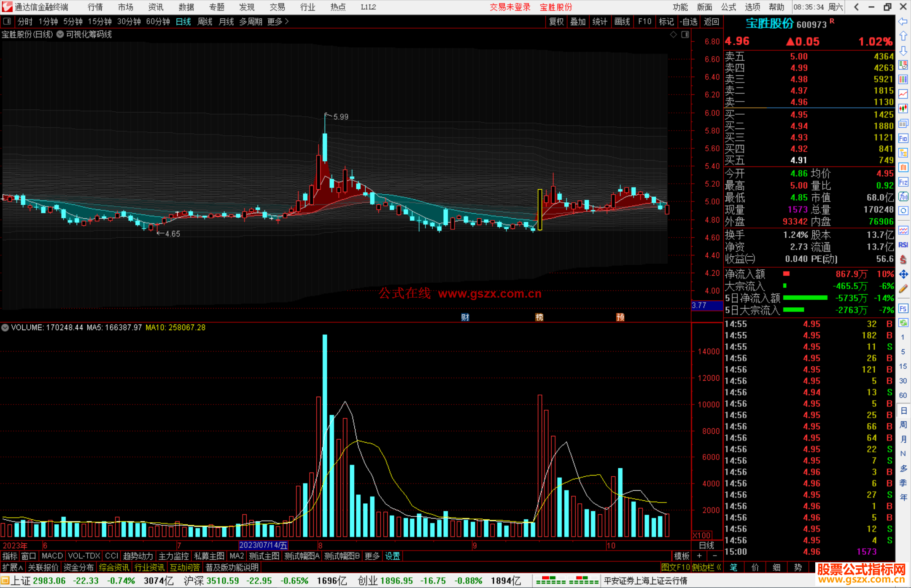
Task: Click the 2023/07/14 date marker on timeline
Action: (264, 545)
